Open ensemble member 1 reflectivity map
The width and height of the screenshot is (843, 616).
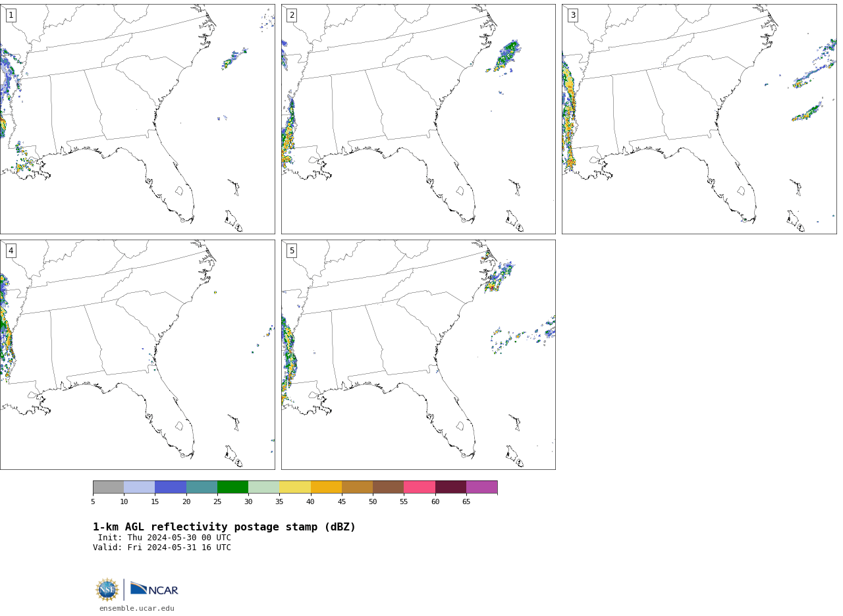click(138, 119)
